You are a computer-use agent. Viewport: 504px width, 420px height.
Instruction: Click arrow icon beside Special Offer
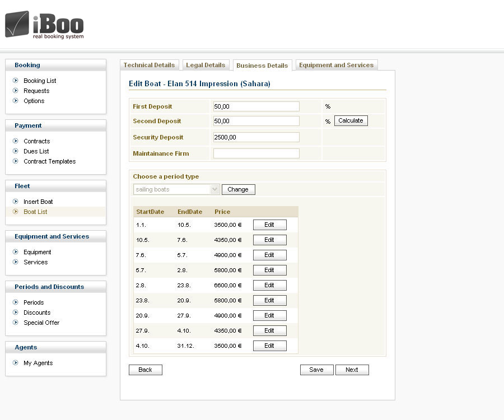pos(16,323)
